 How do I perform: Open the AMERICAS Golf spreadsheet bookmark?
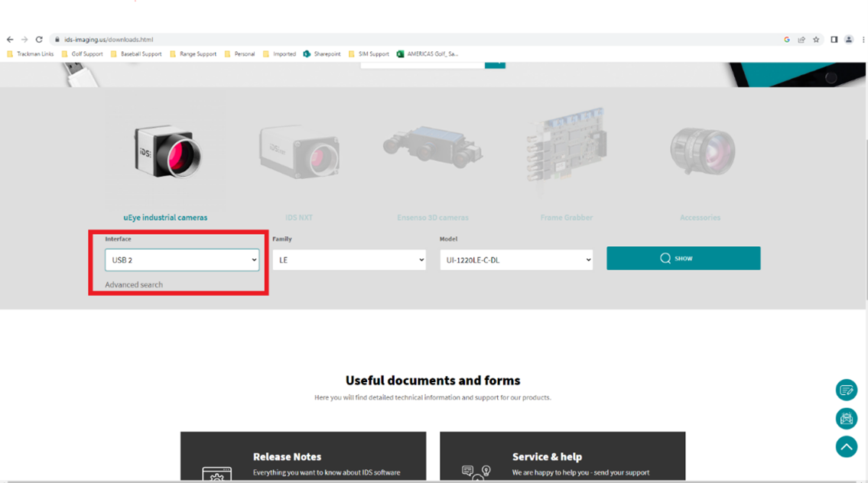click(427, 54)
